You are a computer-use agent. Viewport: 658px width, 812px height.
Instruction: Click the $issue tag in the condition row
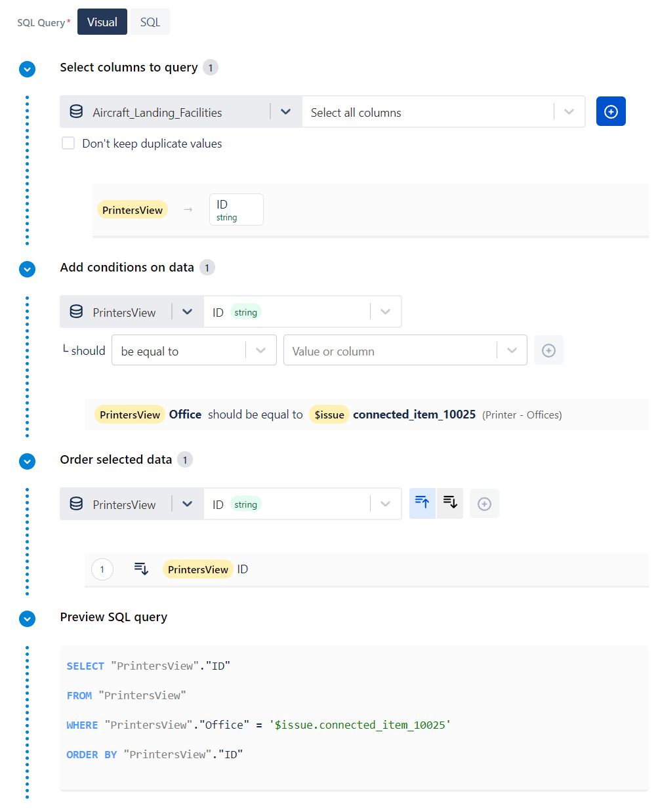329,415
